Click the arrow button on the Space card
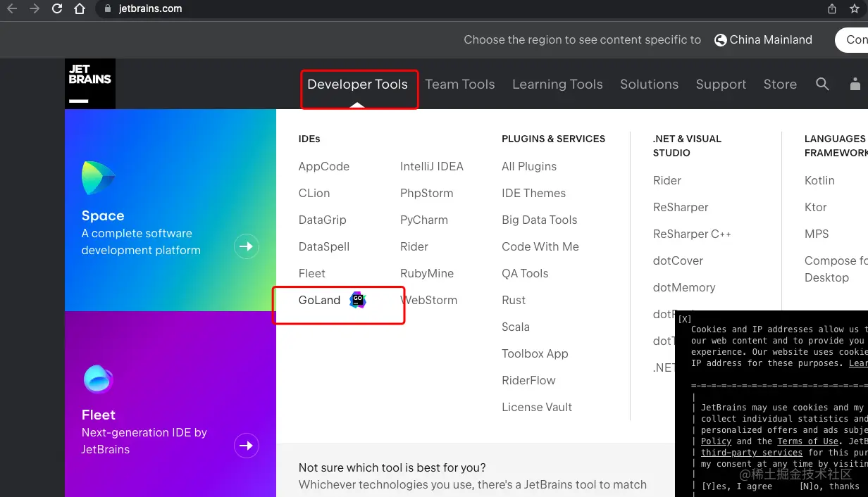Screen dimensions: 868x497 247,246
